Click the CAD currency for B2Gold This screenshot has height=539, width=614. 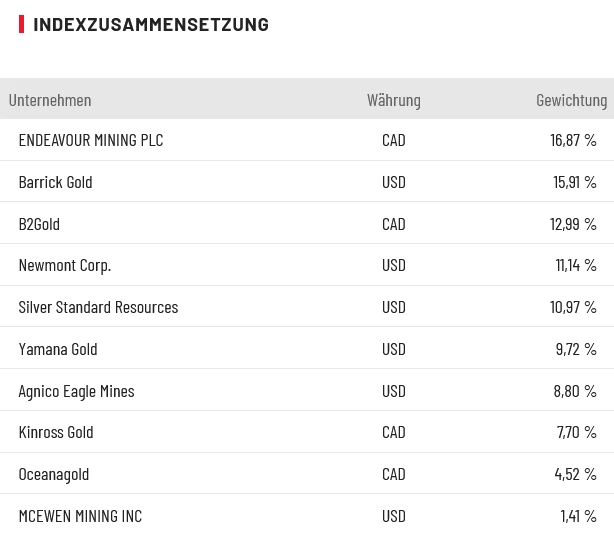[x=394, y=224]
